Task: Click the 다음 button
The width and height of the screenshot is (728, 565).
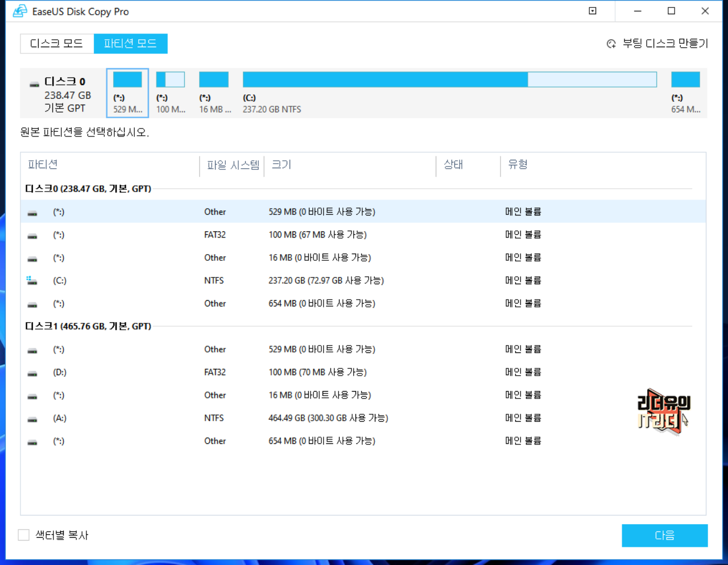Action: 664,535
